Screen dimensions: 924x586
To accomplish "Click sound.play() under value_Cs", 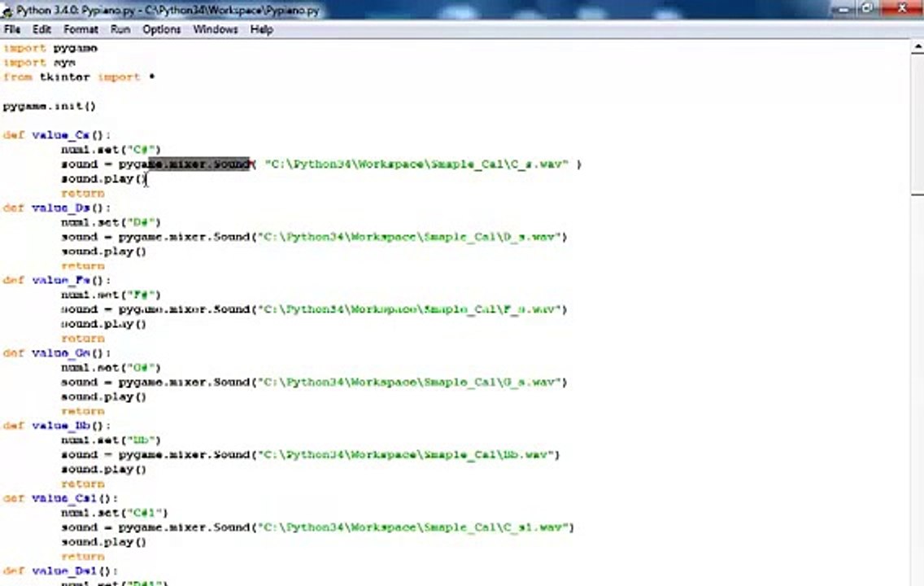I will [104, 178].
